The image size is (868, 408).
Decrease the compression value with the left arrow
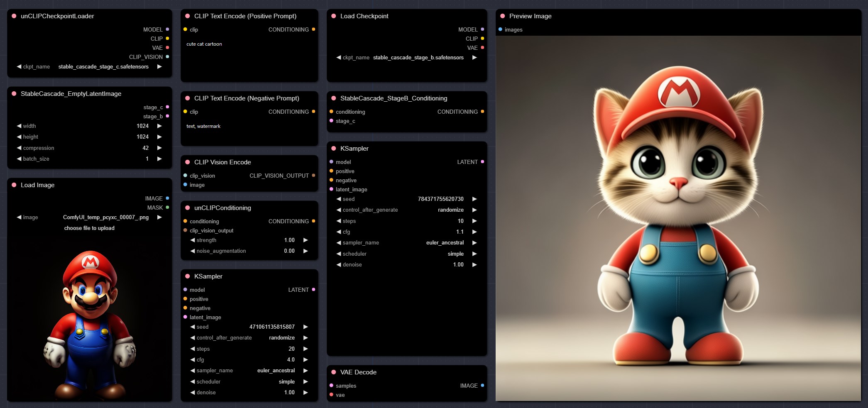tap(19, 148)
